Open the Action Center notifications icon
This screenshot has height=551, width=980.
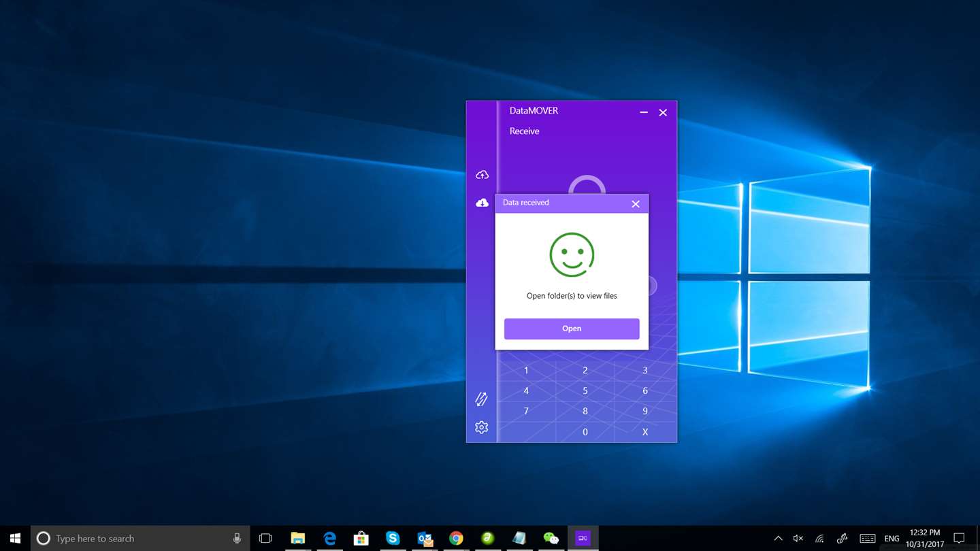pyautogui.click(x=959, y=538)
